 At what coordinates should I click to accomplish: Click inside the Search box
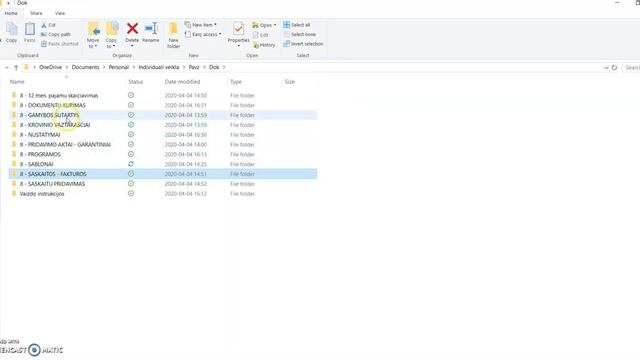point(632,67)
